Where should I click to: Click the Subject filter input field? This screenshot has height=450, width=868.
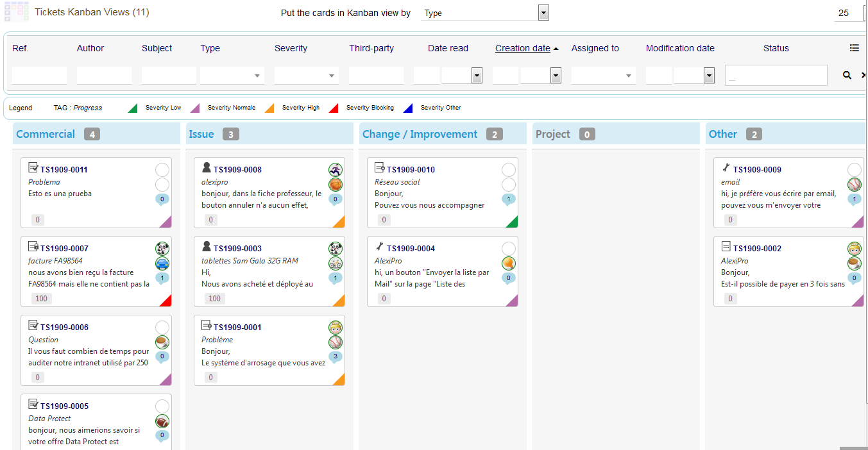[169, 76]
